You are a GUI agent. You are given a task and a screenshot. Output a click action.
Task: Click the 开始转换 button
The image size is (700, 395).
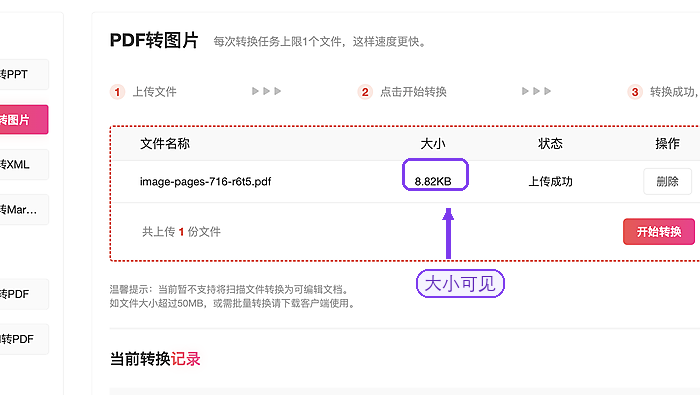pos(658,231)
